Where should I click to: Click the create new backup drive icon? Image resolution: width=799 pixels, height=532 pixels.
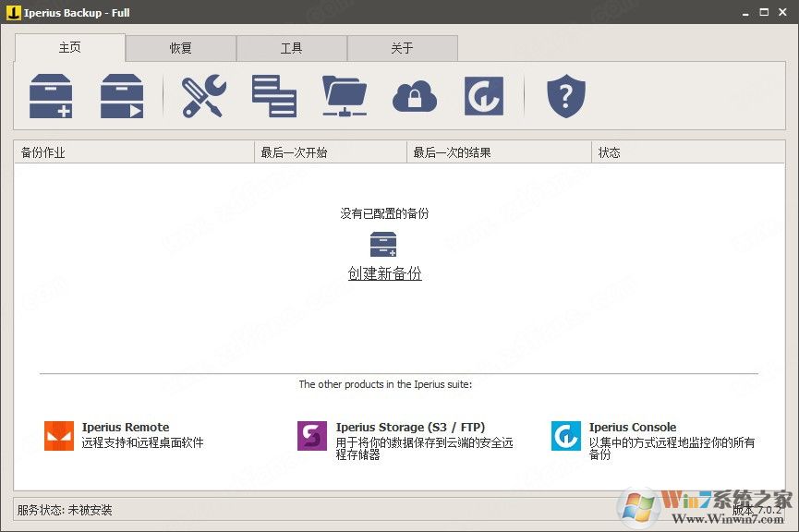tap(51, 95)
